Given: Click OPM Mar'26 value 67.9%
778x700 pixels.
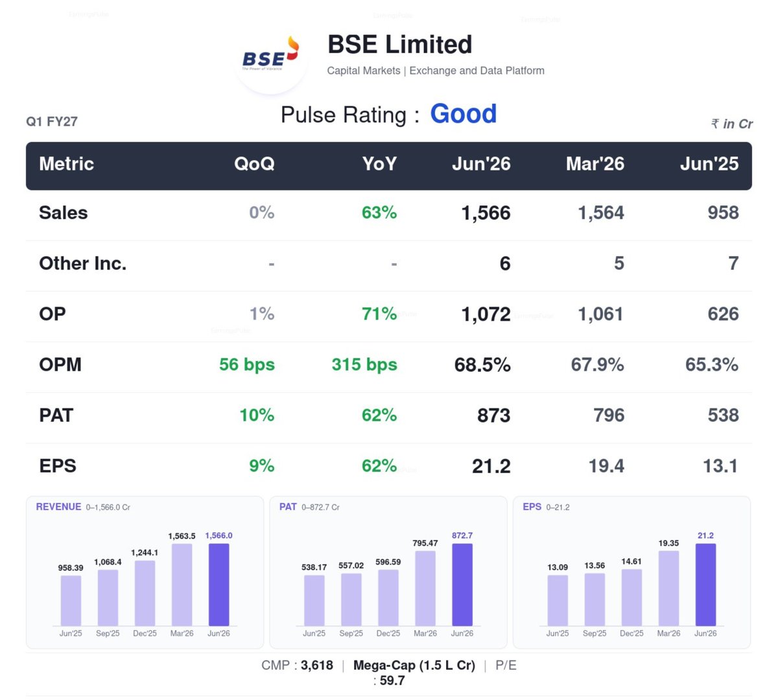Looking at the screenshot, I should click(x=598, y=365).
